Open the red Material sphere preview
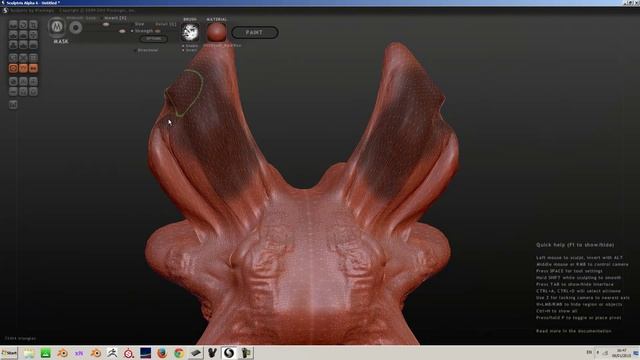640x360 pixels. [216, 32]
